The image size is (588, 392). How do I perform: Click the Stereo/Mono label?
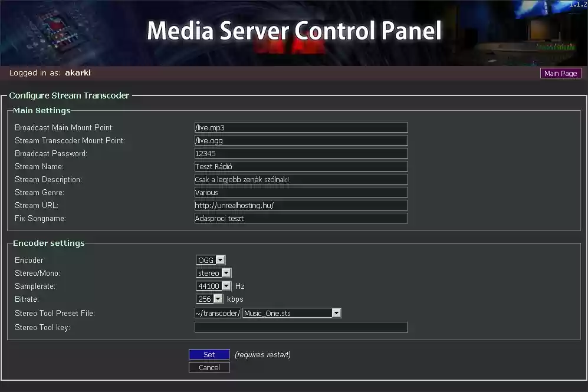click(x=38, y=273)
